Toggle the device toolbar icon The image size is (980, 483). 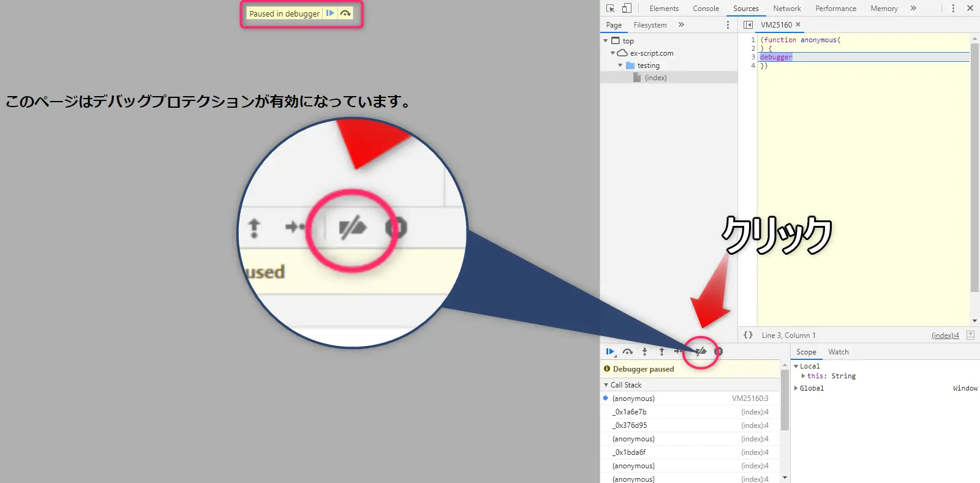[627, 9]
